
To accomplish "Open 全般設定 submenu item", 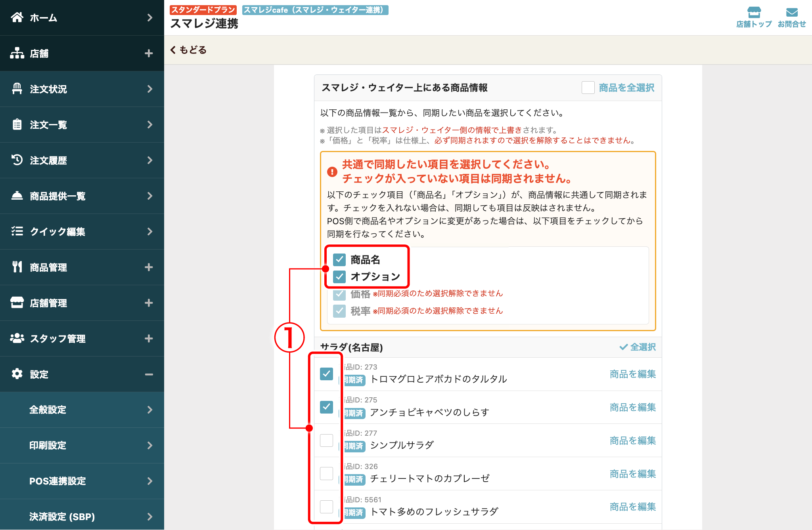I will [x=82, y=410].
